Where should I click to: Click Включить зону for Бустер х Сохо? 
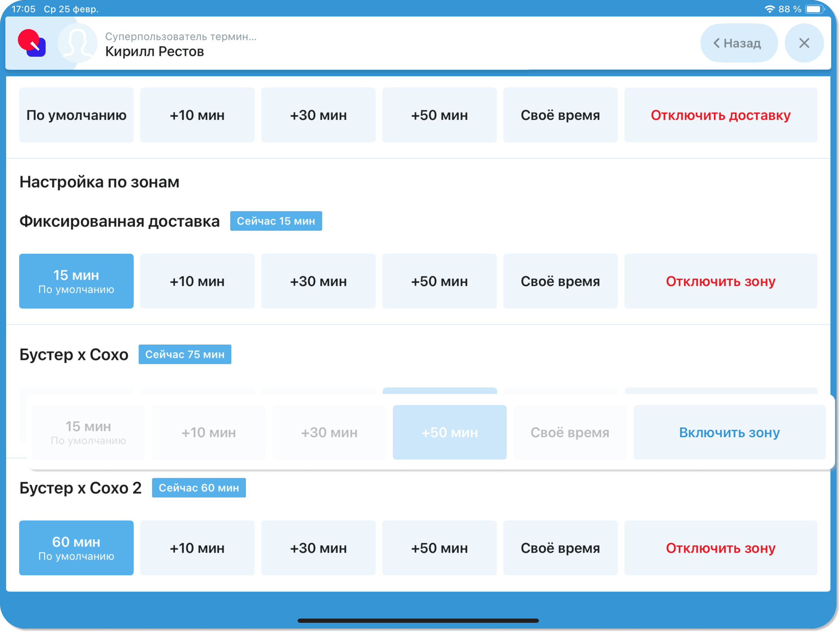[x=729, y=432]
